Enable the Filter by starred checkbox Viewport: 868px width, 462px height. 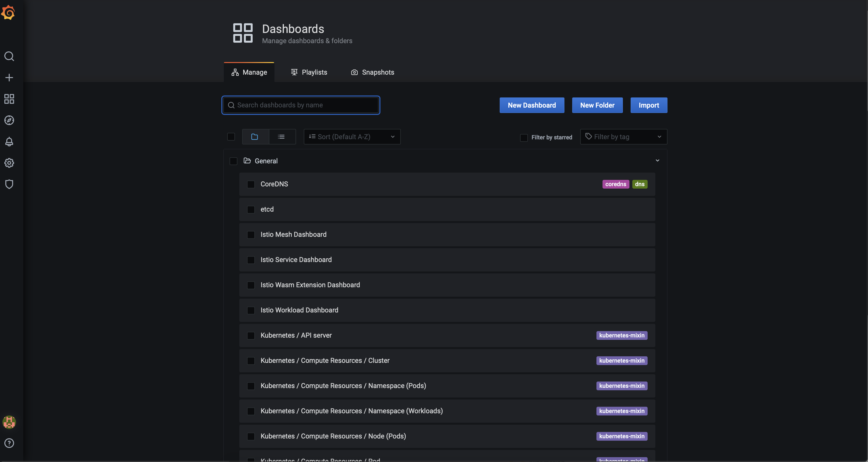coord(524,137)
